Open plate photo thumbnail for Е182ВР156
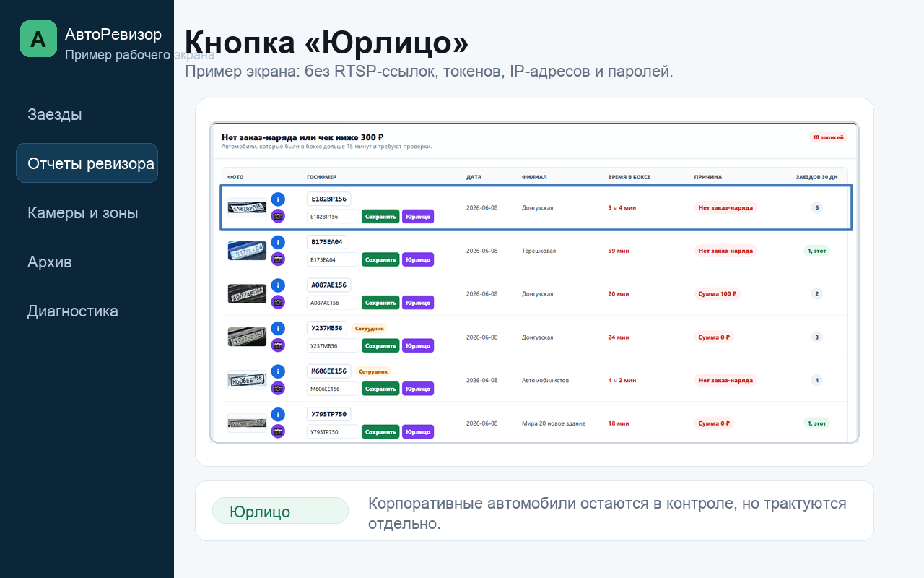Viewport: 924px width, 578px height. tap(247, 207)
